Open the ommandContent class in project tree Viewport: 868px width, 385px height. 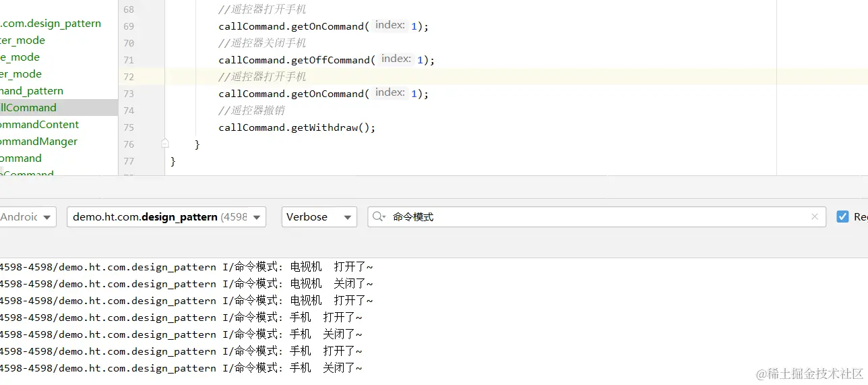39,125
